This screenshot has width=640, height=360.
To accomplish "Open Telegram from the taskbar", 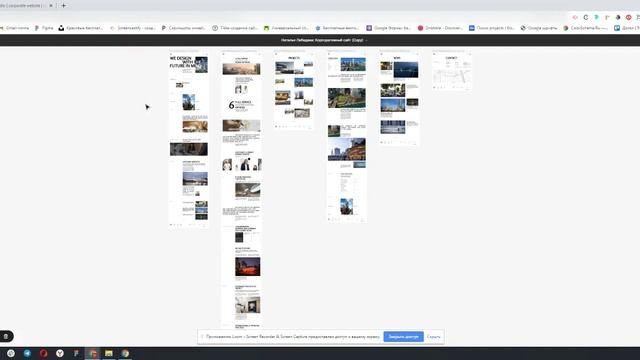I will point(27,353).
